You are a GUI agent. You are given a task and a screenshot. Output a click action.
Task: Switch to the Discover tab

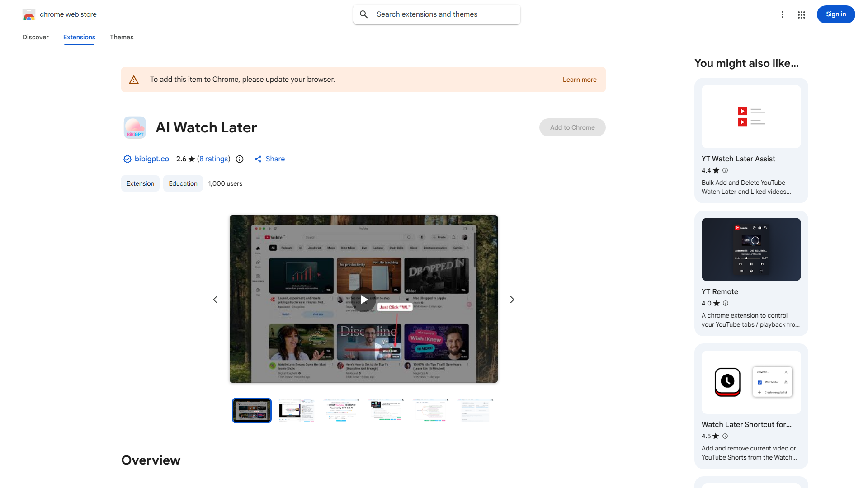[x=35, y=37]
